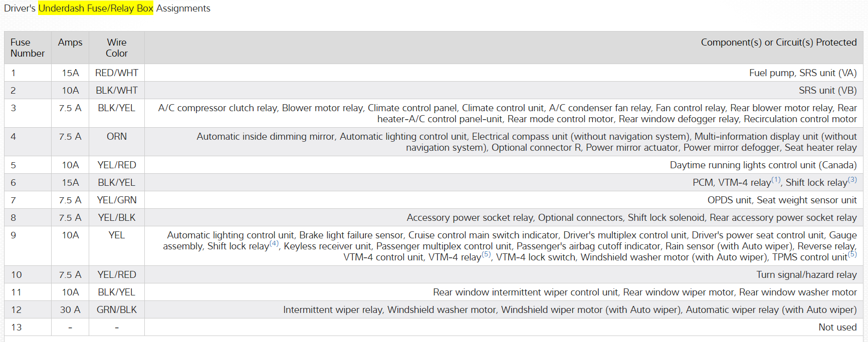This screenshot has height=342, width=868.
Task: Select the RED/WHT wire color cell
Action: [117, 73]
